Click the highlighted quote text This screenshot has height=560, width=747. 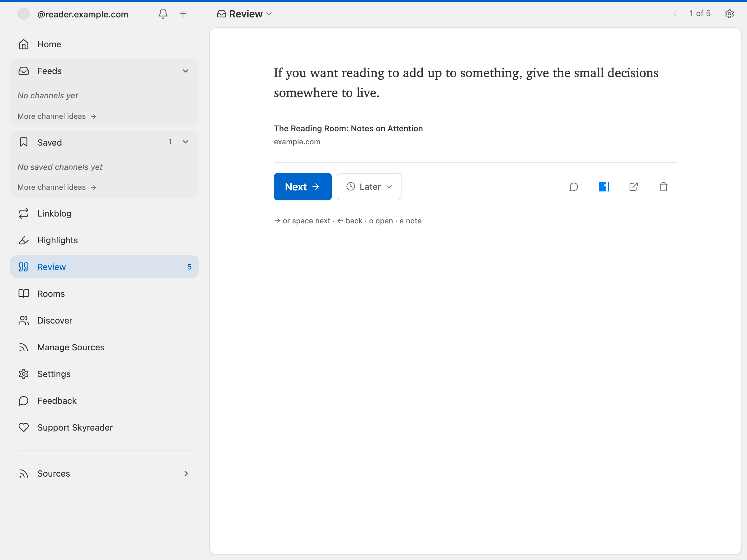[466, 82]
